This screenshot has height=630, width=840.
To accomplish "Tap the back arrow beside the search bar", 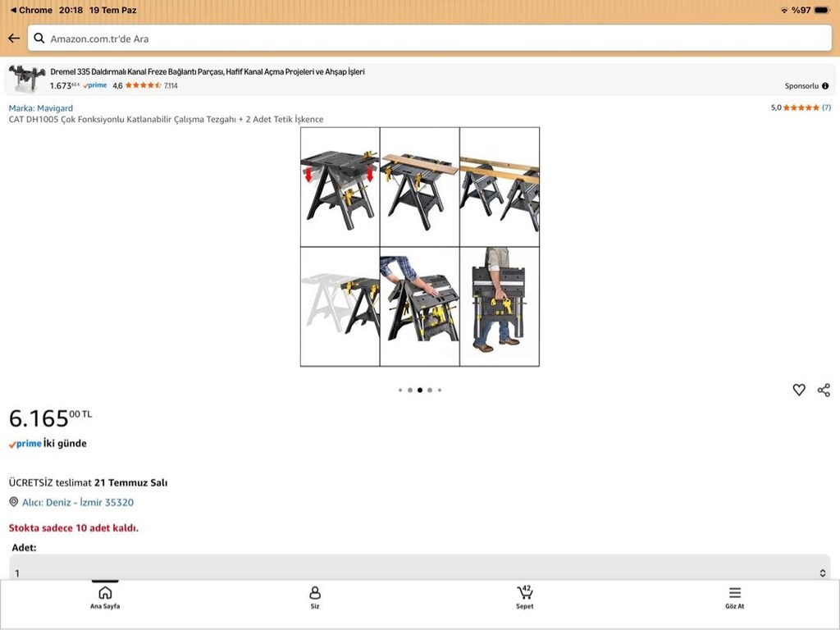I will coord(14,38).
